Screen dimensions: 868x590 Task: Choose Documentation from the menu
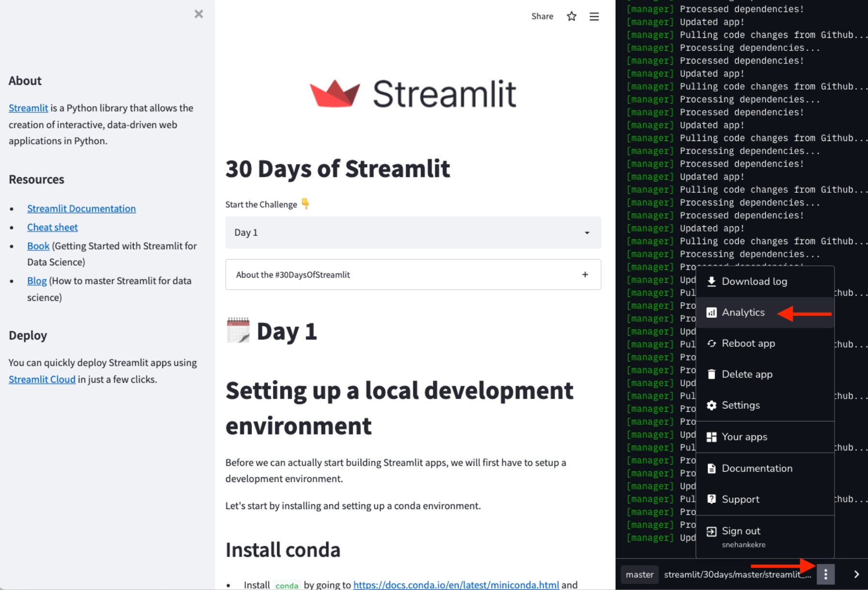(757, 468)
